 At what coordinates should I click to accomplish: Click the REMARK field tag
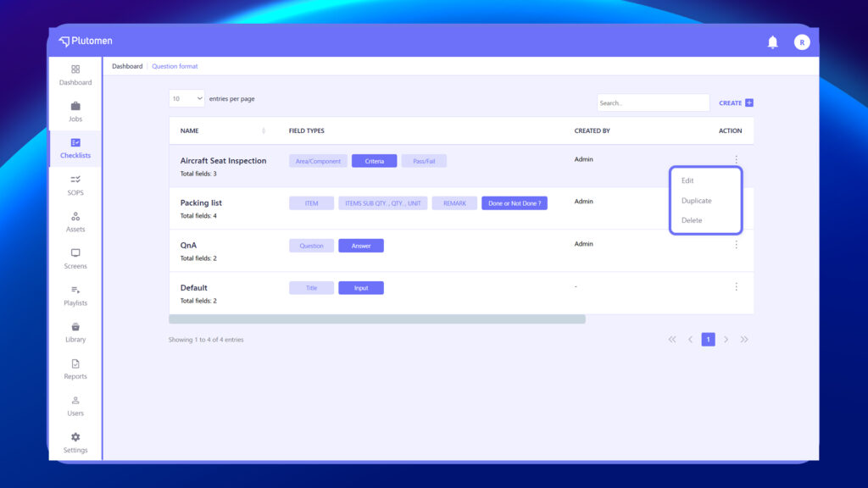pos(454,203)
